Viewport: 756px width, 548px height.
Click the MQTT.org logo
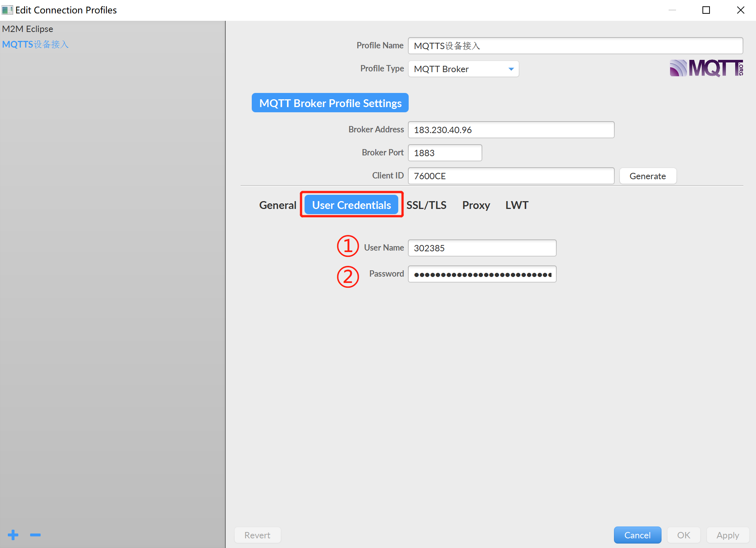[x=705, y=68]
